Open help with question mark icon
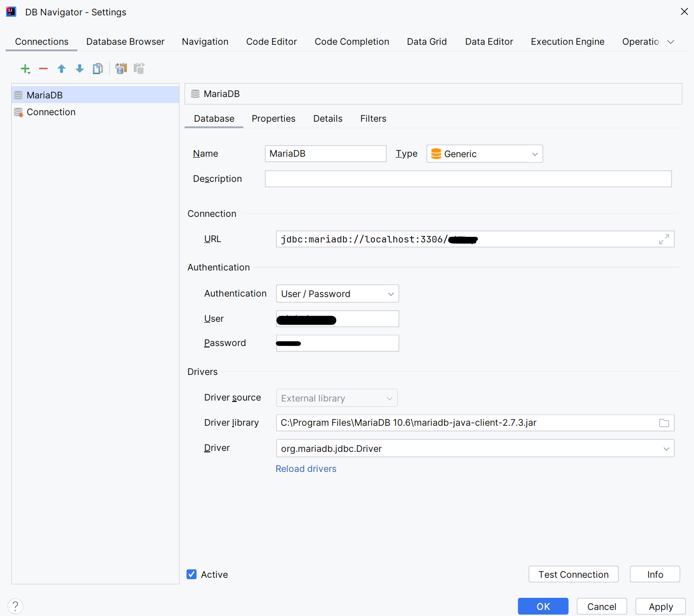This screenshot has width=694, height=616. (15, 606)
